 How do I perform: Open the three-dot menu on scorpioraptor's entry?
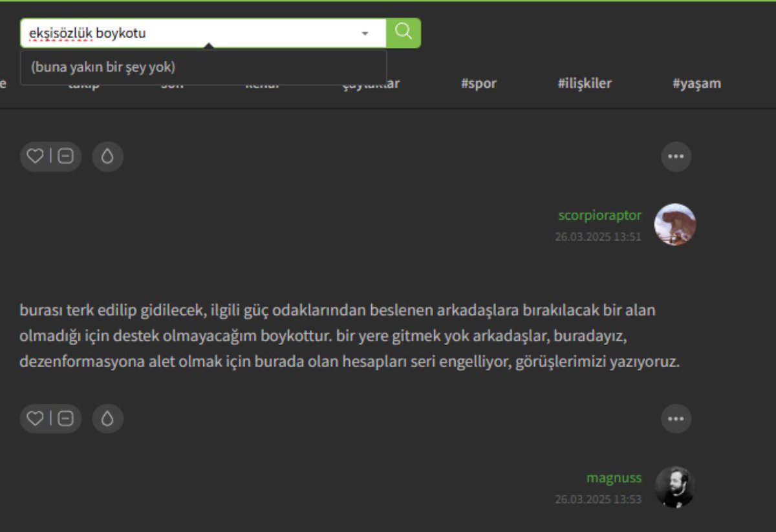[x=676, y=156]
